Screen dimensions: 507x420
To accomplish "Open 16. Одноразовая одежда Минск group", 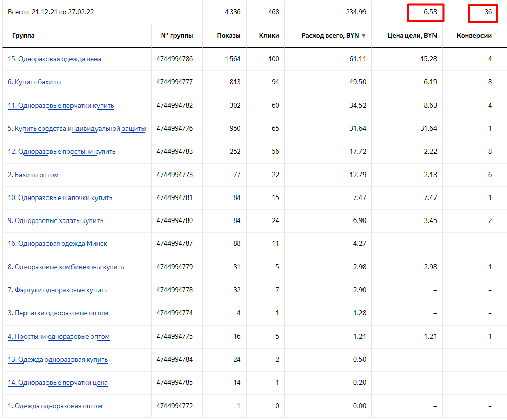I will [x=57, y=244].
